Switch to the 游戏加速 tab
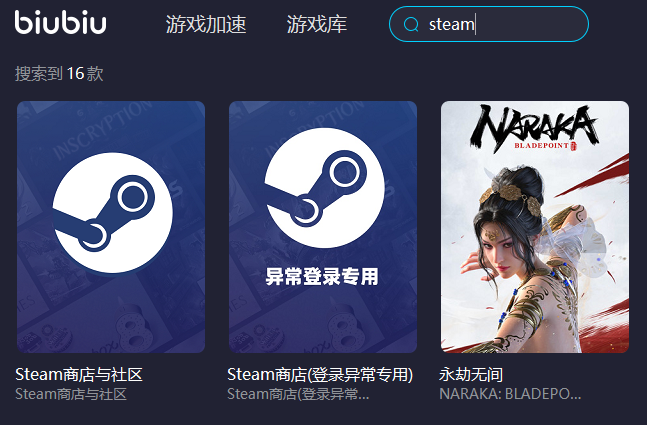This screenshot has height=425, width=647. pos(206,24)
